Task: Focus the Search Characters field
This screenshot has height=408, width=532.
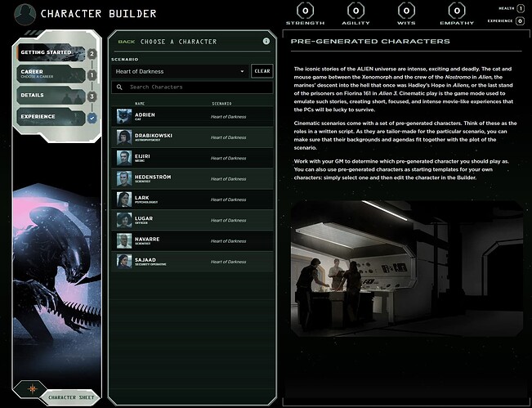Action: (192, 87)
